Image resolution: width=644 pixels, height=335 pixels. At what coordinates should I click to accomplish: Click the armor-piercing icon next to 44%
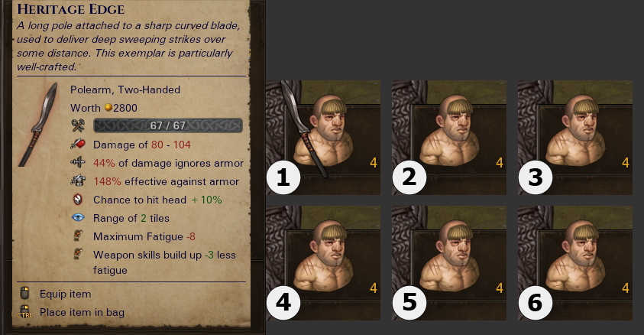tap(78, 162)
